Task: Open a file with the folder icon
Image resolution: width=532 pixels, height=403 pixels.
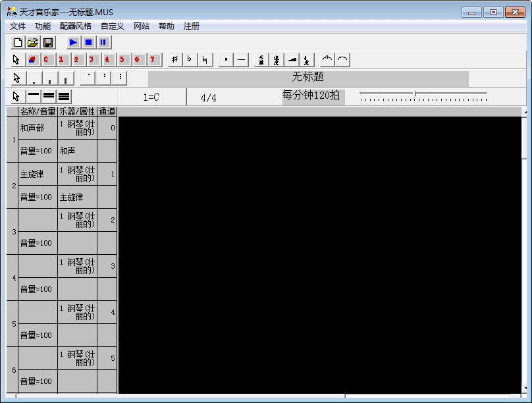Action: tap(32, 42)
